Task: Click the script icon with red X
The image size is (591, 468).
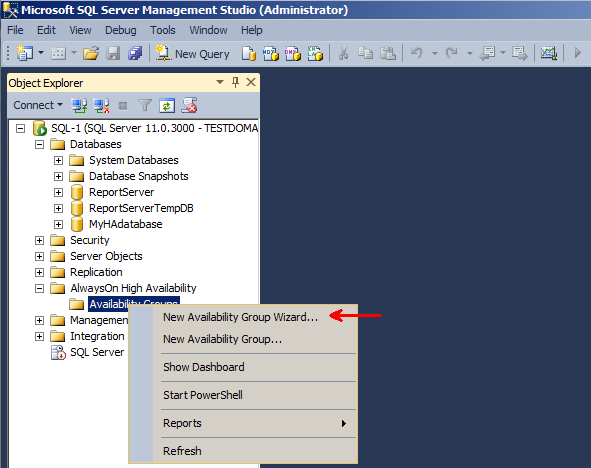Action: (189, 105)
